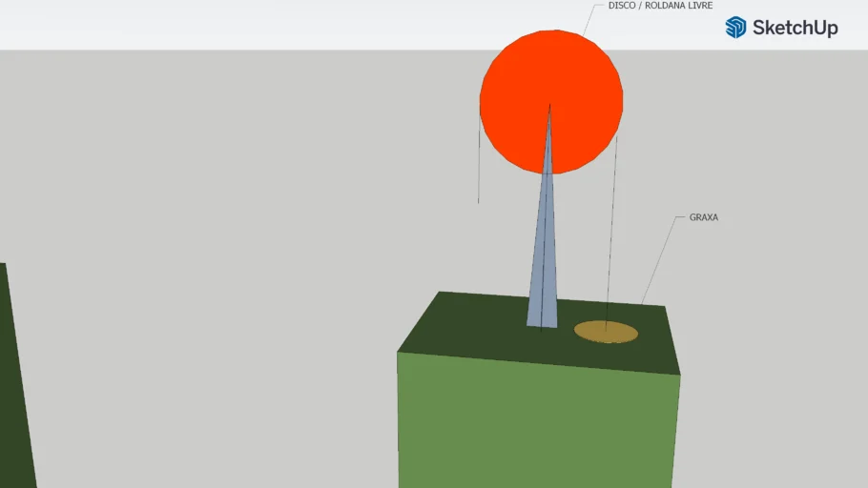This screenshot has height=488, width=868.
Task: Click the SketchUp wordmark text
Action: (x=795, y=28)
